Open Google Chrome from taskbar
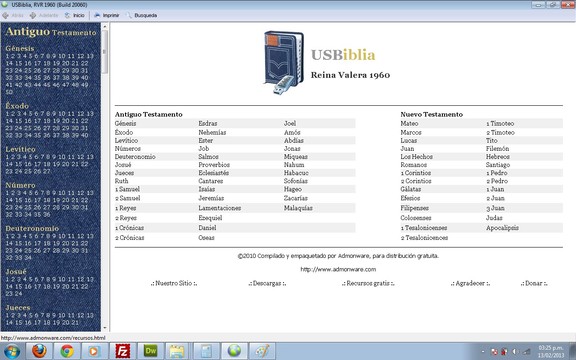The image size is (576, 360). pyautogui.click(x=67, y=351)
